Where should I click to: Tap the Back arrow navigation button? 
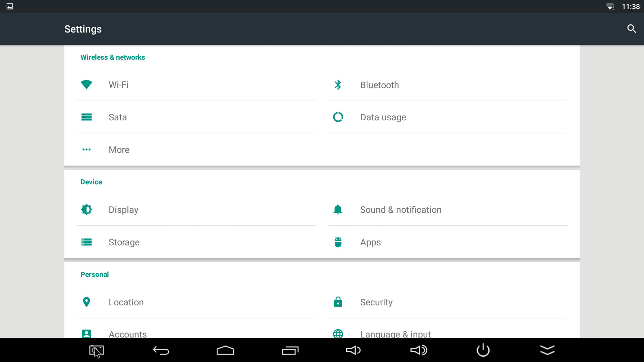161,351
